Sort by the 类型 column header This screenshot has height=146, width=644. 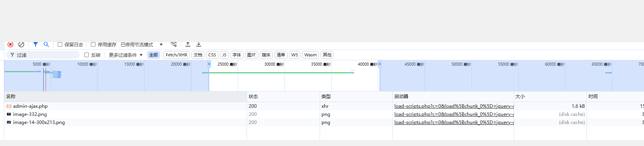pyautogui.click(x=356, y=96)
